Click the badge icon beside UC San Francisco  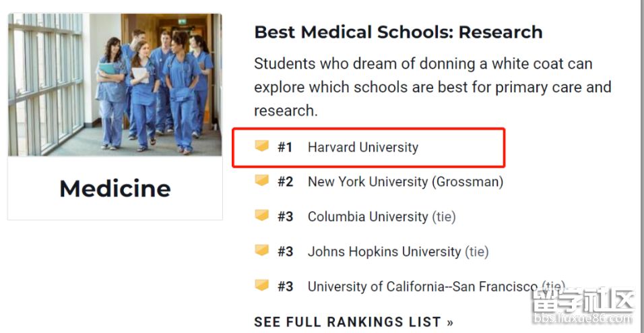261,286
